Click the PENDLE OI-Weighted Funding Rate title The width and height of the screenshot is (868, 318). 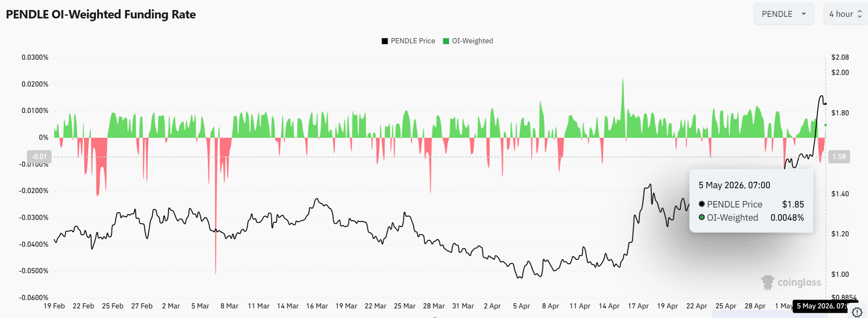click(x=101, y=14)
